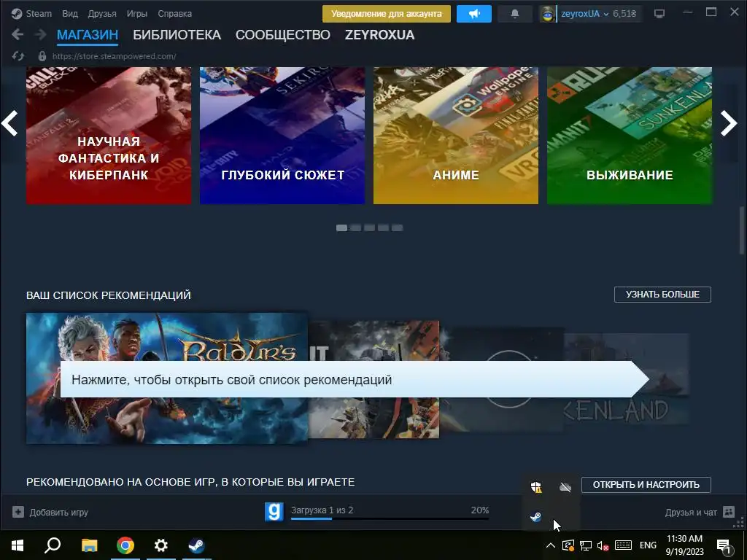Viewport: 747px width, 560px height.
Task: Go forward with right arrow navigation
Action: (41, 34)
